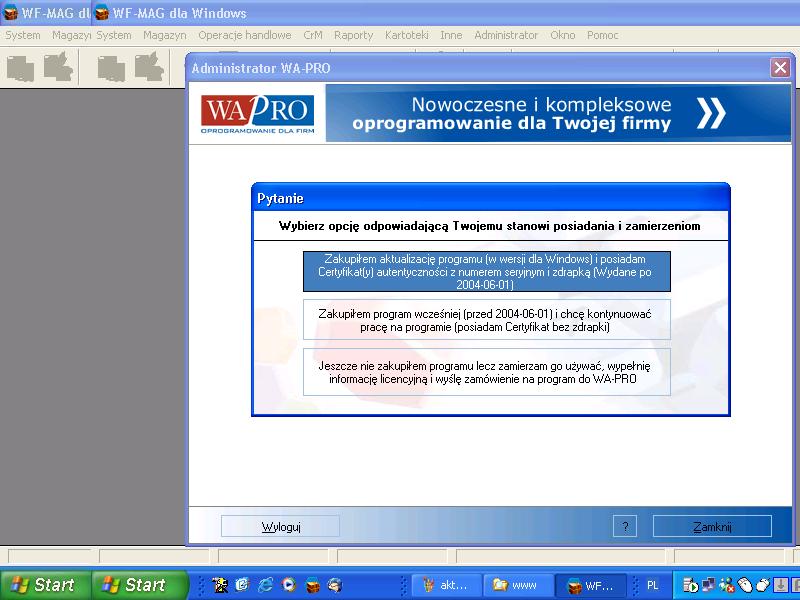Screen dimensions: 800x600
Task: Close the Administrator WA-PRO dialog
Action: pos(780,68)
